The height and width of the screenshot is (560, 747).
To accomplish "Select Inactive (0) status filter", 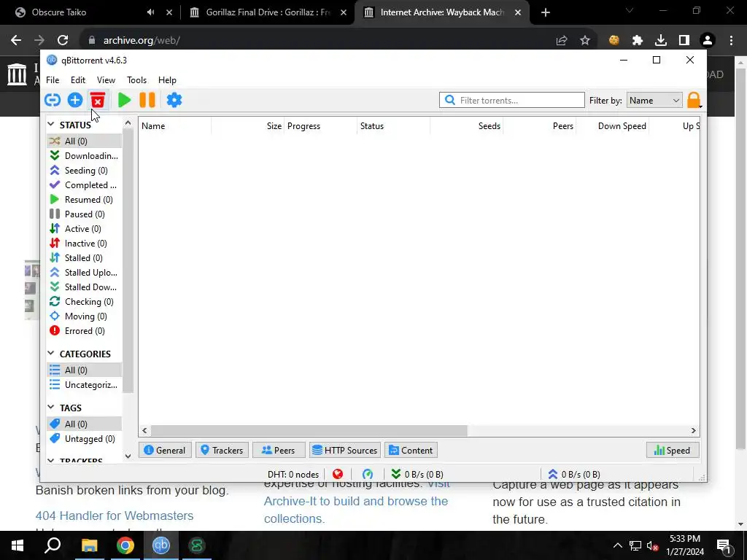I will [85, 244].
